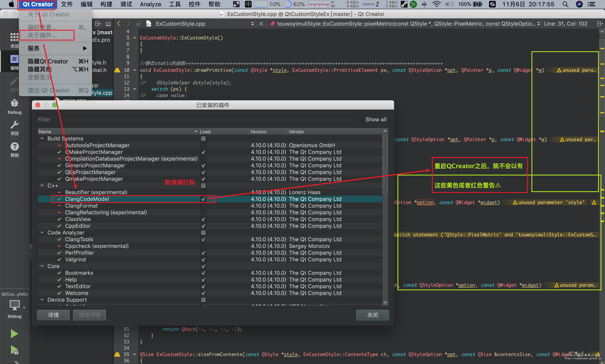Click the 关闭 close button
Viewport: 605px width, 364px height.
coord(372,315)
